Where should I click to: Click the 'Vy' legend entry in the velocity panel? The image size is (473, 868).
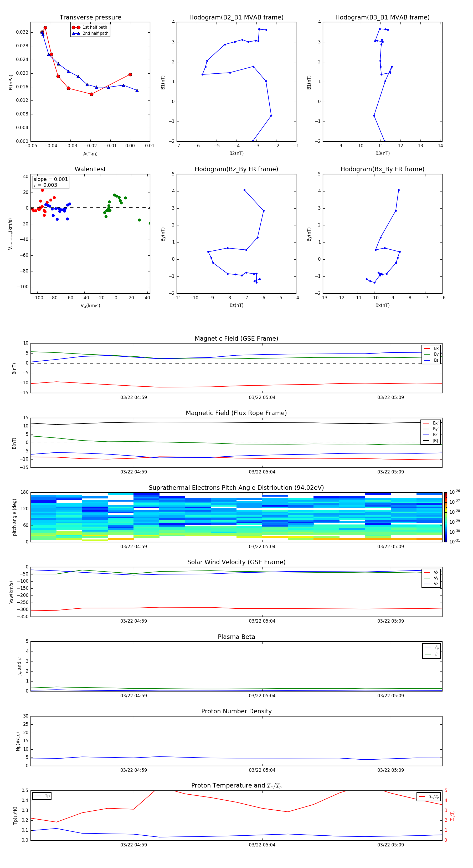pos(431,578)
